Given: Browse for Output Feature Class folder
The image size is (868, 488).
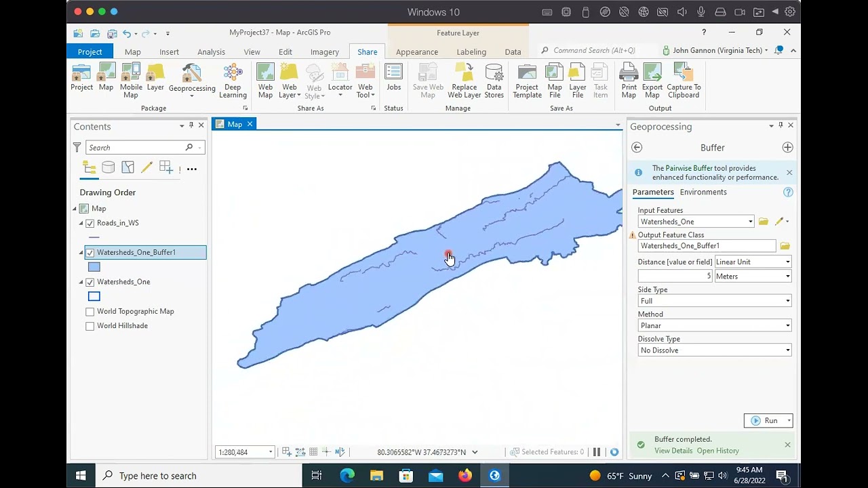Looking at the screenshot, I should (x=785, y=246).
